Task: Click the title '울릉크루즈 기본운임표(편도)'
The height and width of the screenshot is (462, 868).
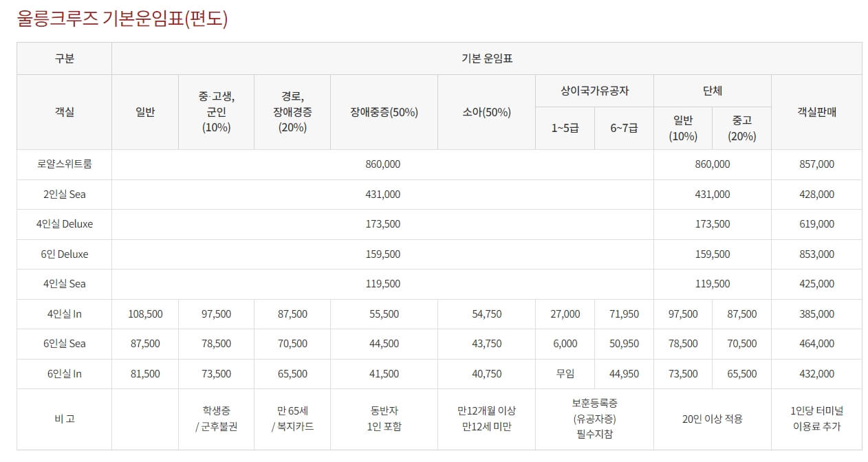Action: point(122,19)
